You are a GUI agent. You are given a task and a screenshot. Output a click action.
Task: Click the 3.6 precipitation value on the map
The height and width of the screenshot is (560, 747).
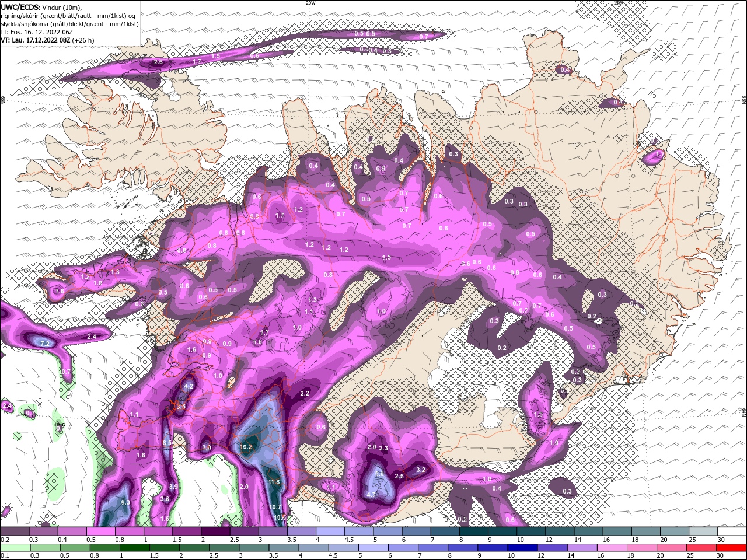(165, 499)
